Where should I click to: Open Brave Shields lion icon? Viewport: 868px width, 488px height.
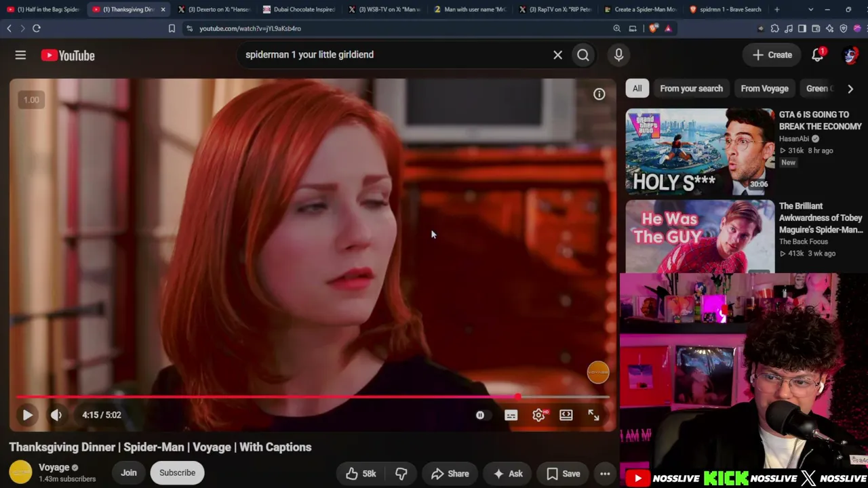pyautogui.click(x=653, y=28)
